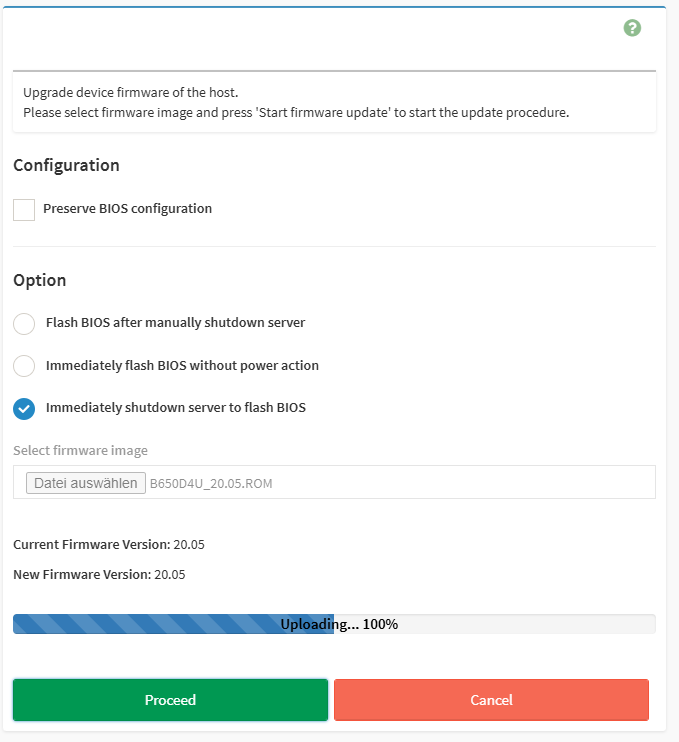This screenshot has height=742, width=679.
Task: Click the Configuration section heading
Action: pos(66,166)
